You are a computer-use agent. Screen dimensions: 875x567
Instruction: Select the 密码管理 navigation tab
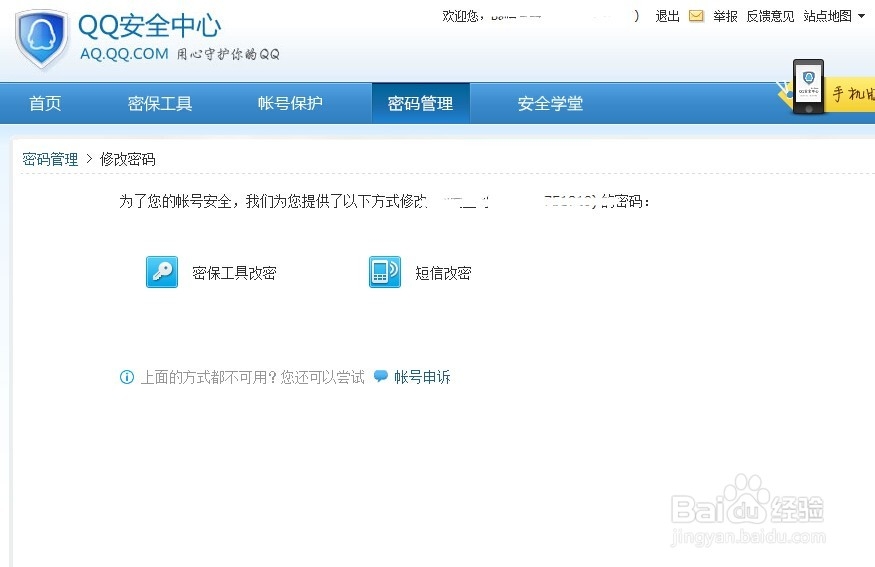[420, 103]
